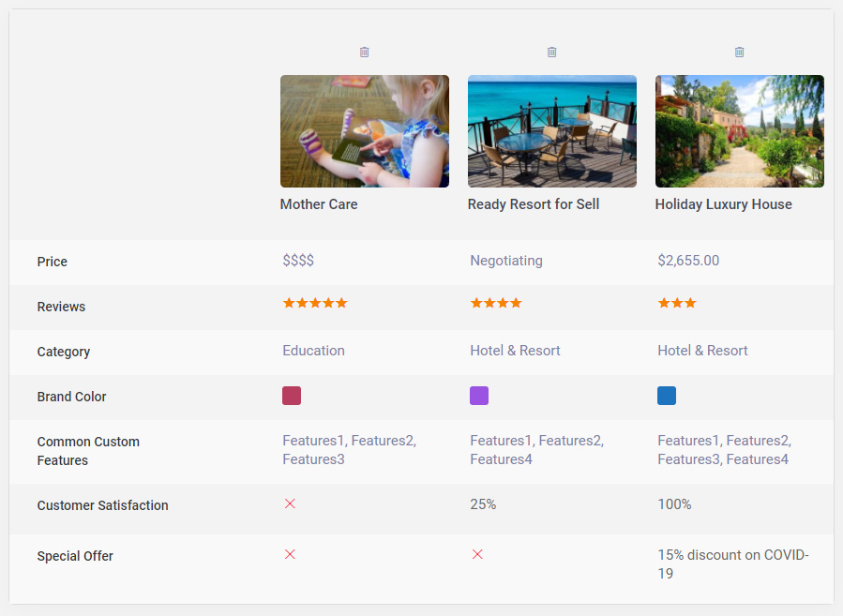Viewport: 843px width, 616px height.
Task: Click the blue Brand Color swatch
Action: pyautogui.click(x=667, y=396)
